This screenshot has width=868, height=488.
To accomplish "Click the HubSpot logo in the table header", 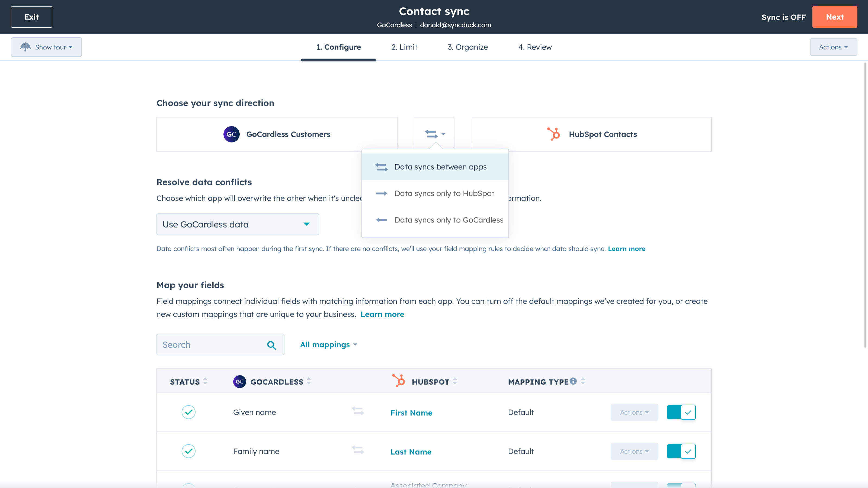I will click(x=399, y=381).
